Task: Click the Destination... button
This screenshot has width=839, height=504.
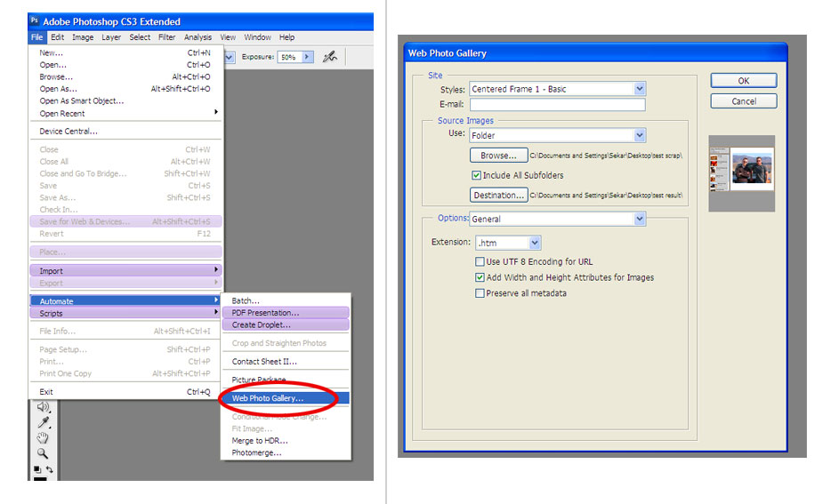Action: [x=499, y=195]
